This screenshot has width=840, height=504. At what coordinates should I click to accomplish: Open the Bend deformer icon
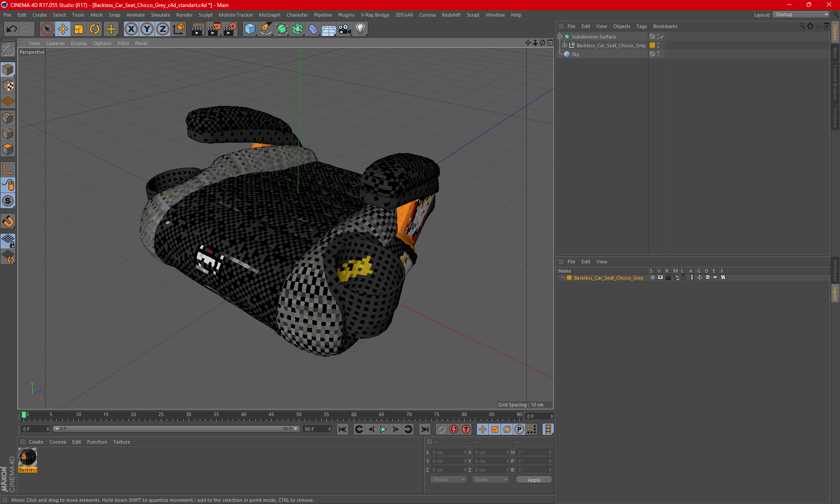[313, 29]
